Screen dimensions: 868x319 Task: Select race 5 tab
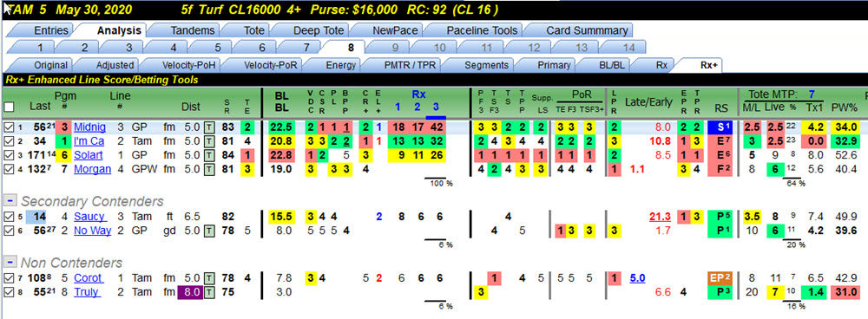click(x=218, y=48)
